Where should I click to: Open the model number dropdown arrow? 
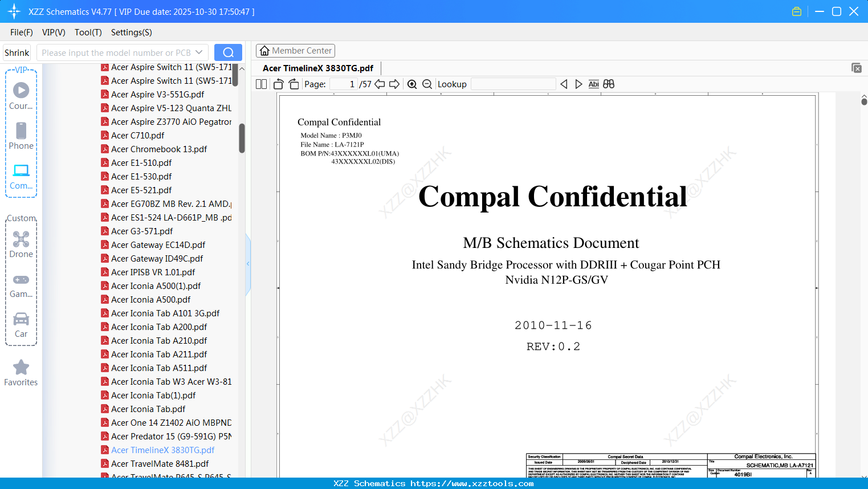click(199, 52)
